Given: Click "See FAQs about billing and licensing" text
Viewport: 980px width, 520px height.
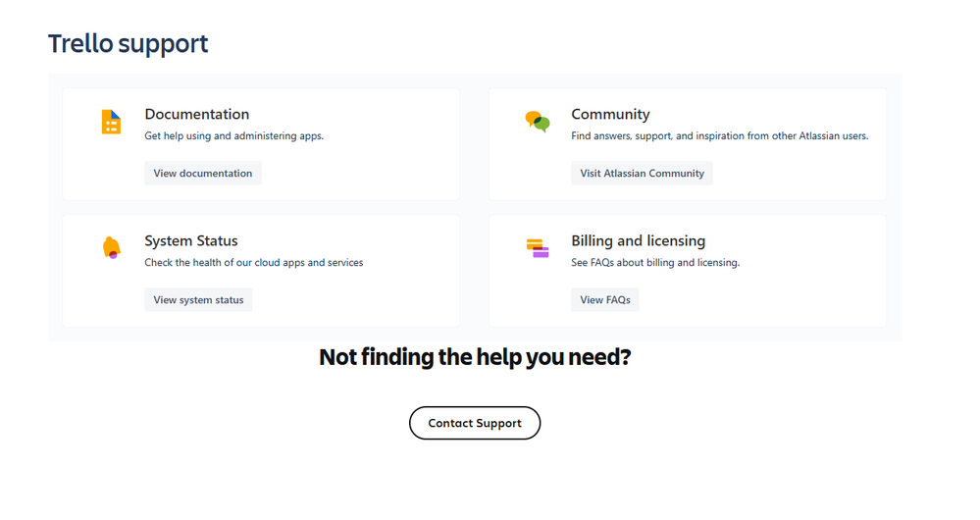Looking at the screenshot, I should (x=655, y=263).
